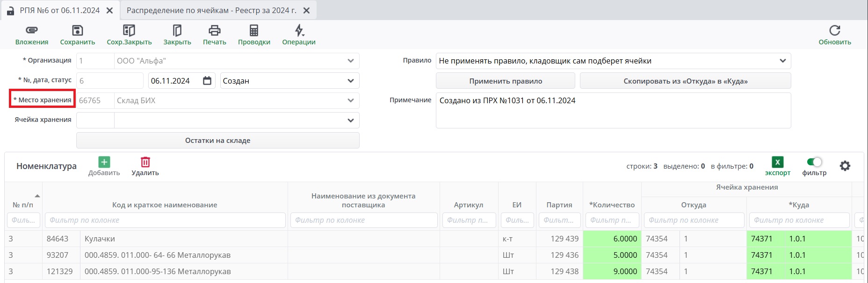Export the table via Excel экспорт icon
The width and height of the screenshot is (868, 283).
[777, 162]
